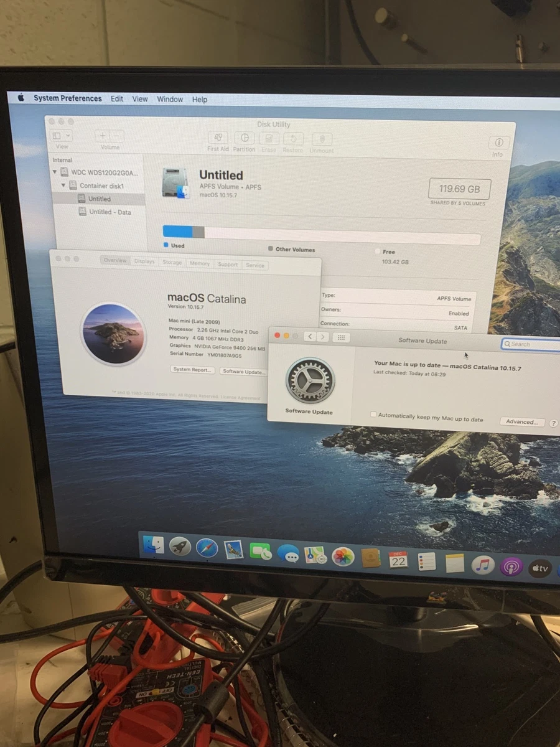Screen dimensions: 560x747
Task: Open Podcasts from the Dock
Action: (510, 565)
